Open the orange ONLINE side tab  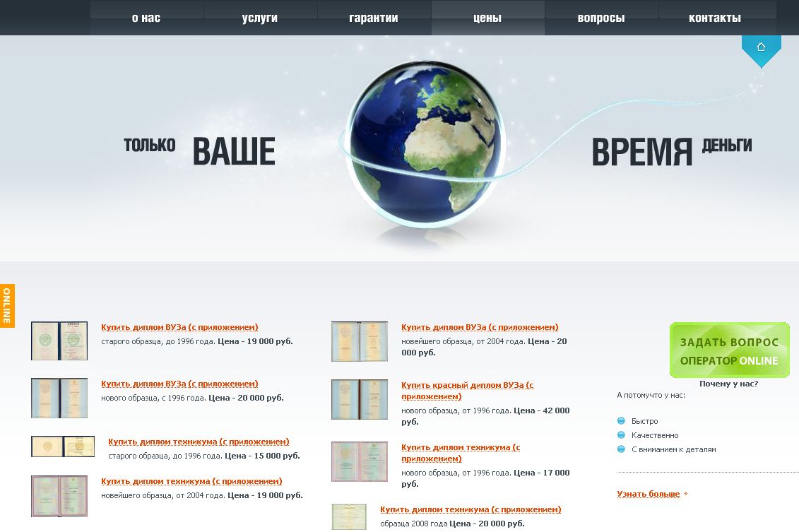click(x=7, y=306)
